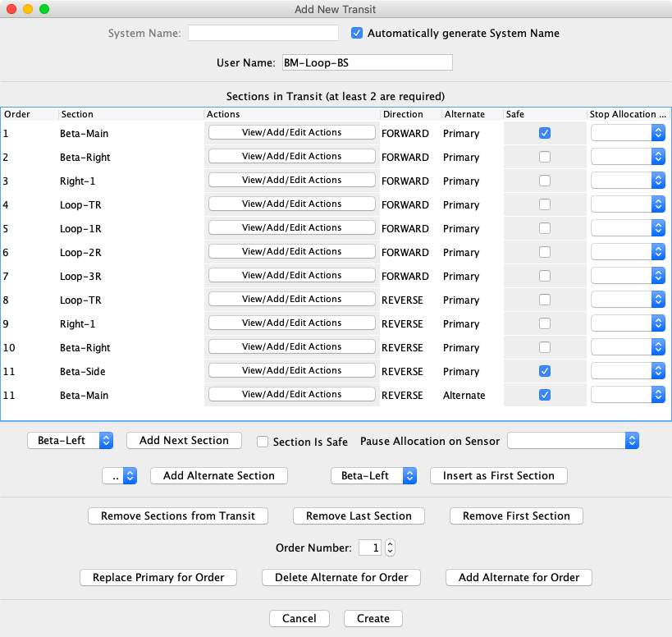Open View/Add/Edit Actions for Loop-1R

(x=291, y=227)
